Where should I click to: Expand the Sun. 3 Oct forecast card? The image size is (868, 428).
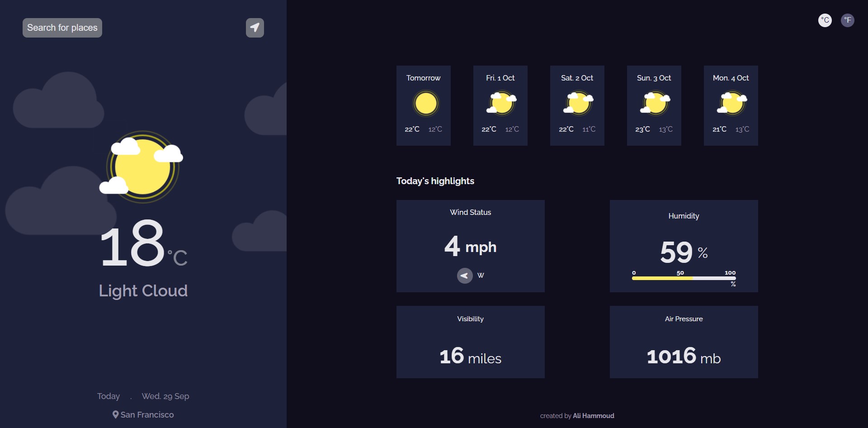654,105
